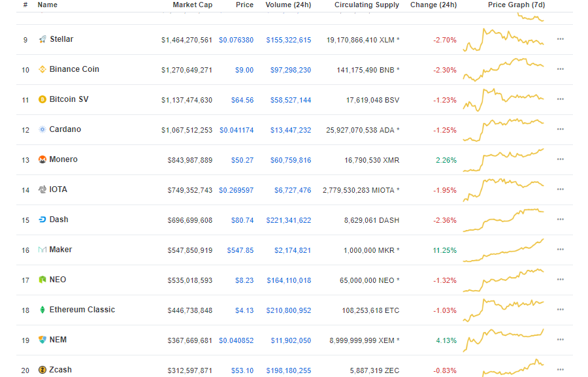Sort table by the Market Cap column header
The width and height of the screenshot is (588, 377).
coord(192,5)
